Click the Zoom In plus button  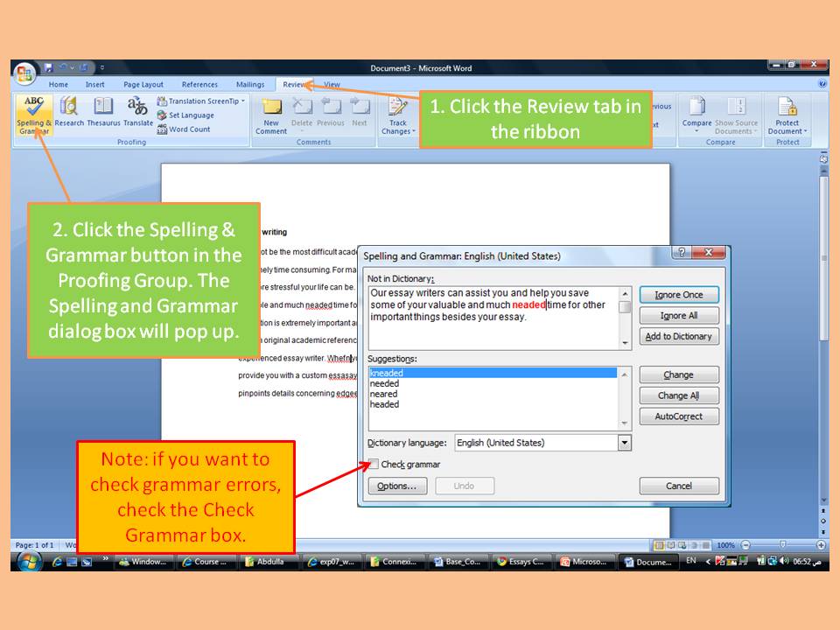coord(821,545)
